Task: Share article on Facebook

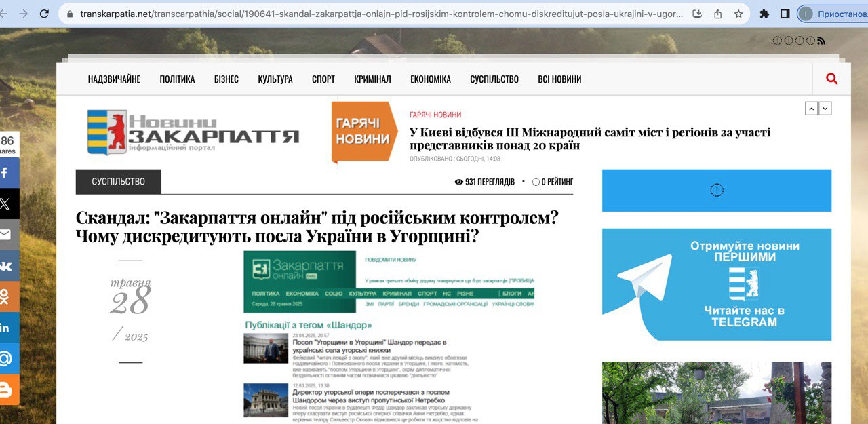Action: tap(9, 173)
